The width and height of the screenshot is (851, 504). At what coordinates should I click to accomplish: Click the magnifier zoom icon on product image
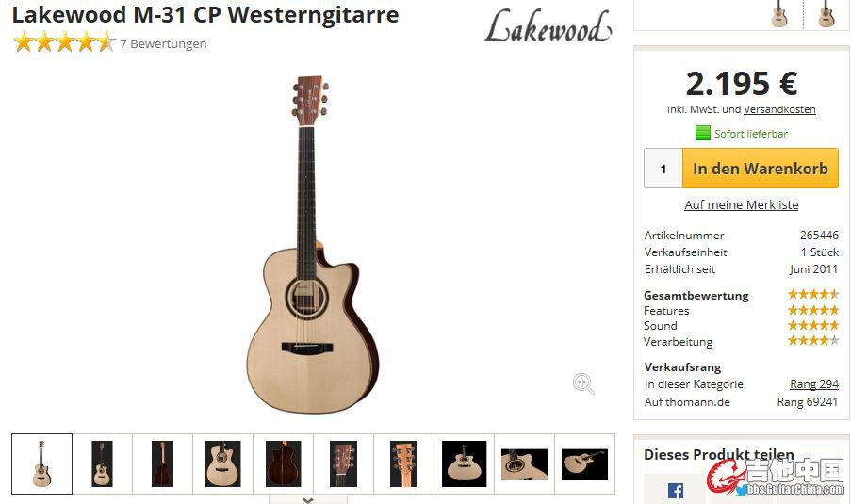[x=583, y=383]
